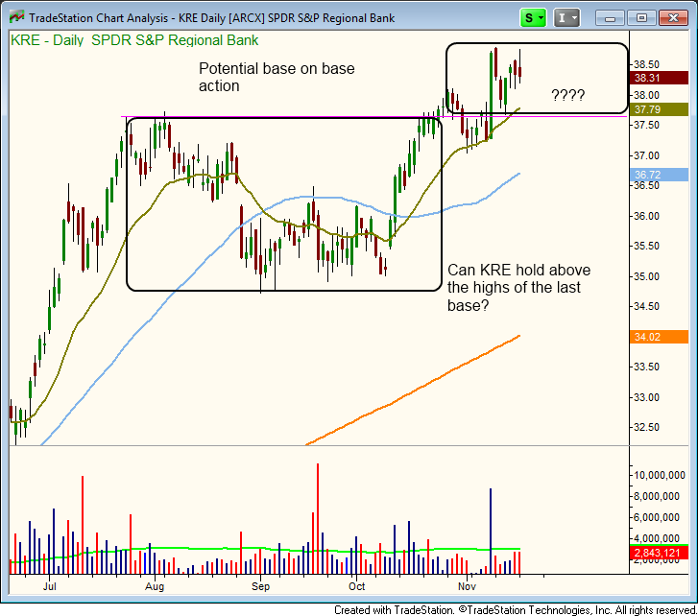Click the 34.02 orange moving average tag
The image size is (698, 616).
click(x=659, y=337)
